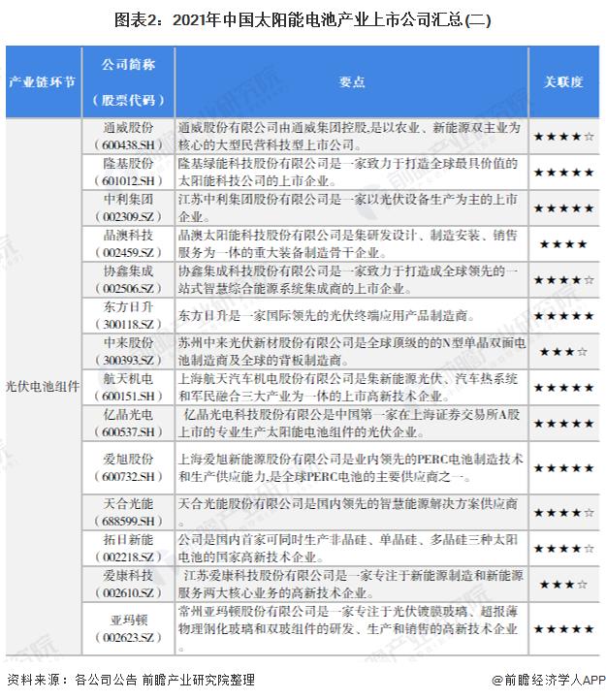Screen dimensions: 606x700
Task: Click the source note 资料来源：各公司公告 前瞻产业研究院整理
Action: point(131,680)
